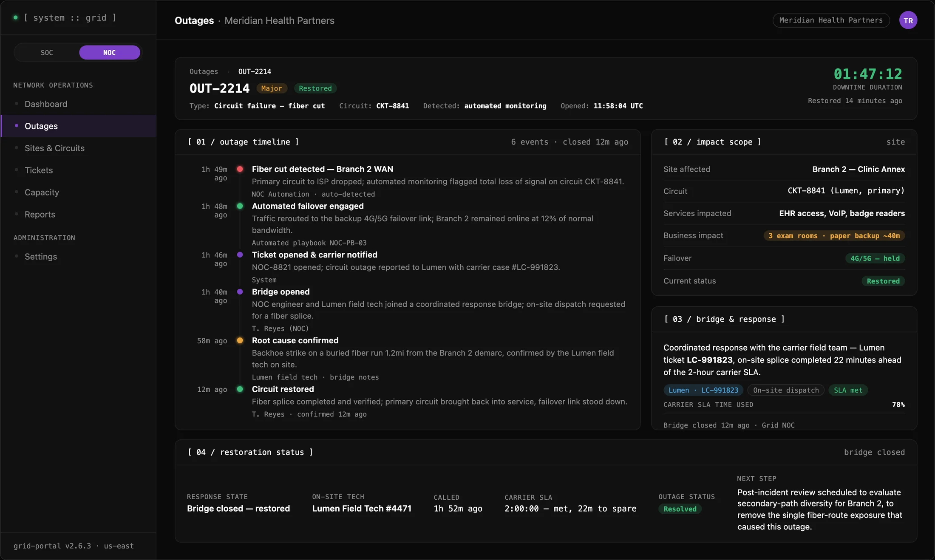Open the Tickets section
The width and height of the screenshot is (935, 560).
[78, 170]
